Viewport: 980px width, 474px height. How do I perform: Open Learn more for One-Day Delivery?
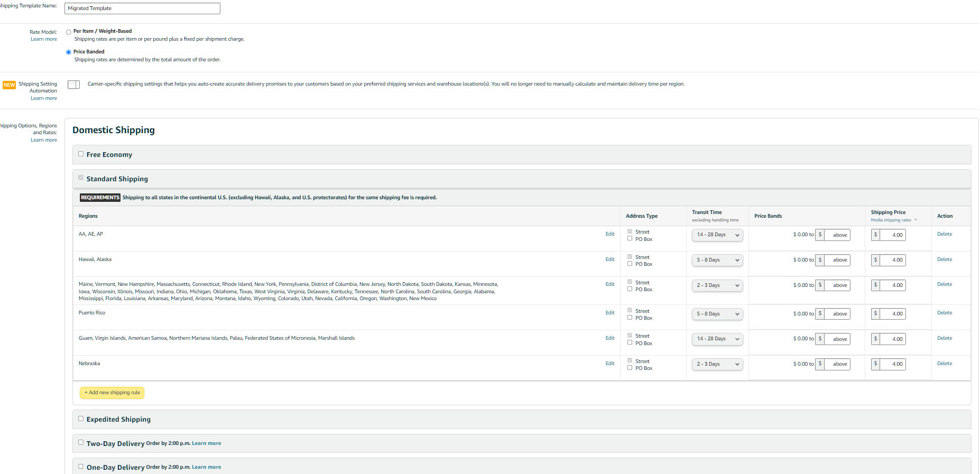(x=207, y=467)
